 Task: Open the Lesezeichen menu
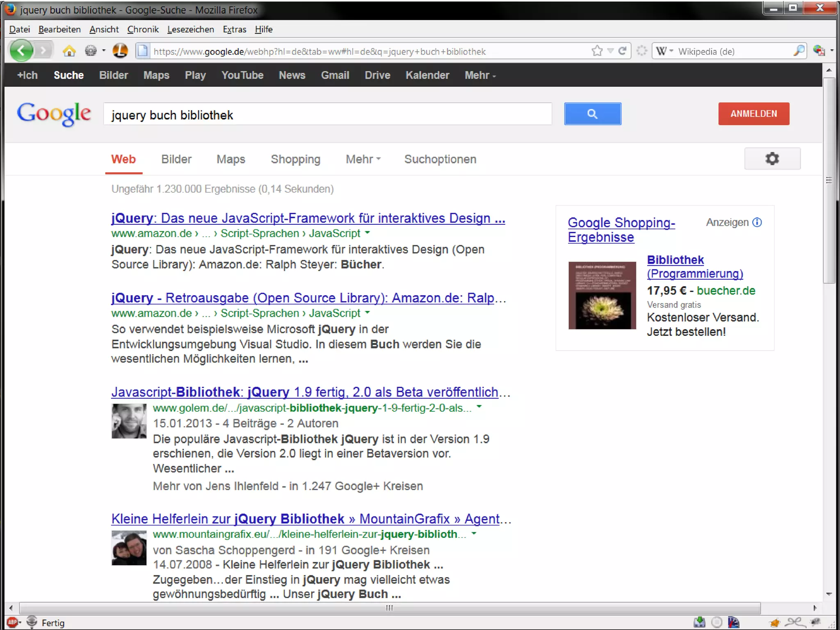(x=190, y=30)
